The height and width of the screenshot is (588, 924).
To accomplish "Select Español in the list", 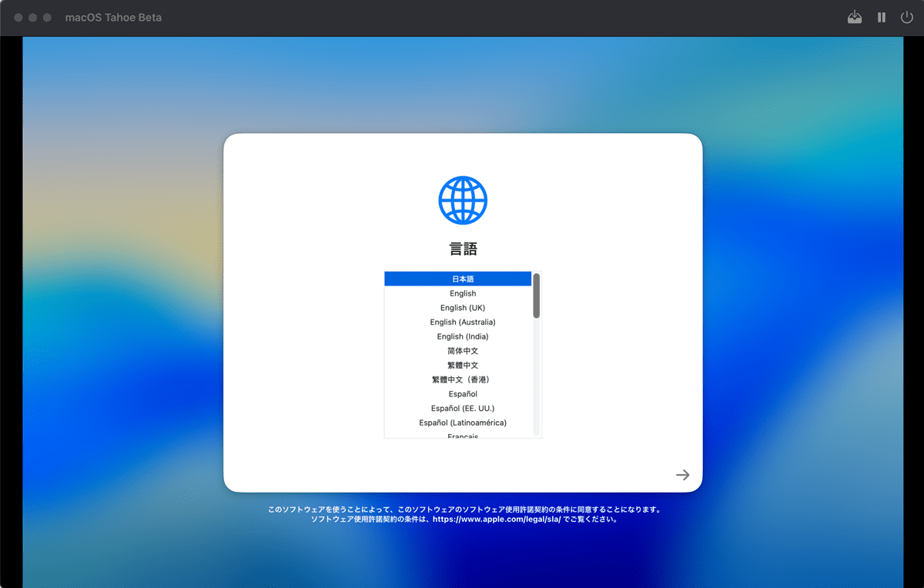I will (458, 394).
